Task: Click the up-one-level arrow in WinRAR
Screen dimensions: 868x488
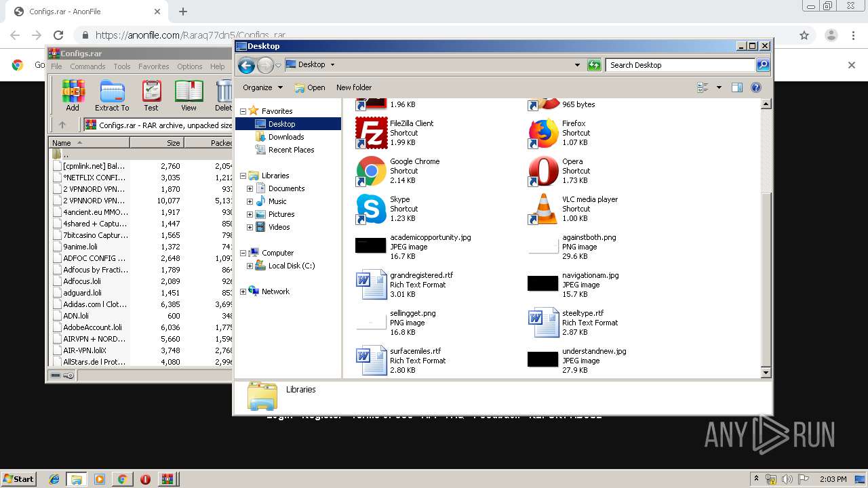Action: [x=62, y=125]
